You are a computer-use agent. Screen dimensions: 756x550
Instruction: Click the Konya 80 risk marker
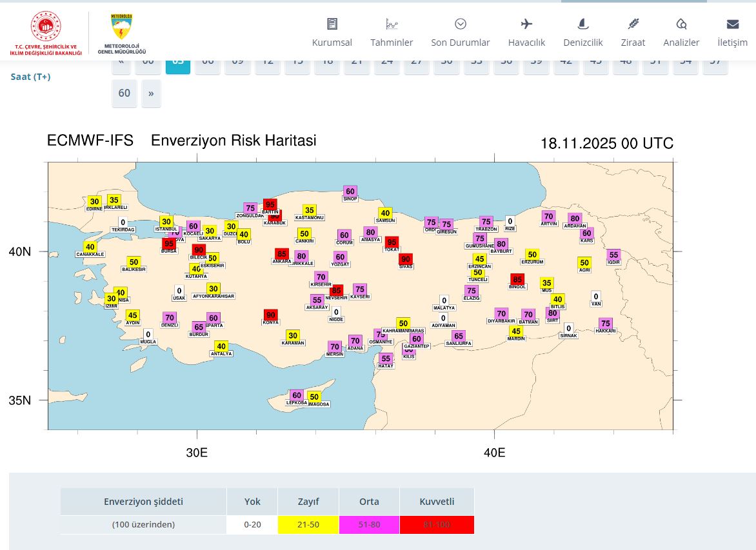click(270, 315)
